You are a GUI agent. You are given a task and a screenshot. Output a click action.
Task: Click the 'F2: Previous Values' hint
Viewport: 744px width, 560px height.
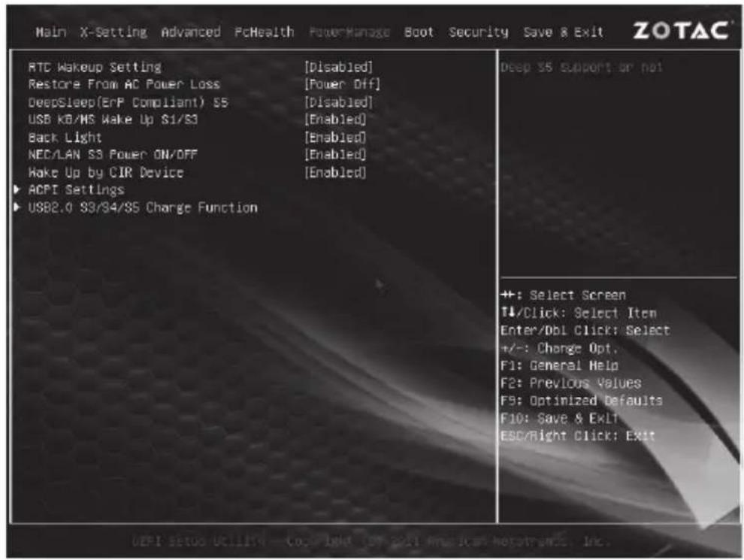point(571,383)
